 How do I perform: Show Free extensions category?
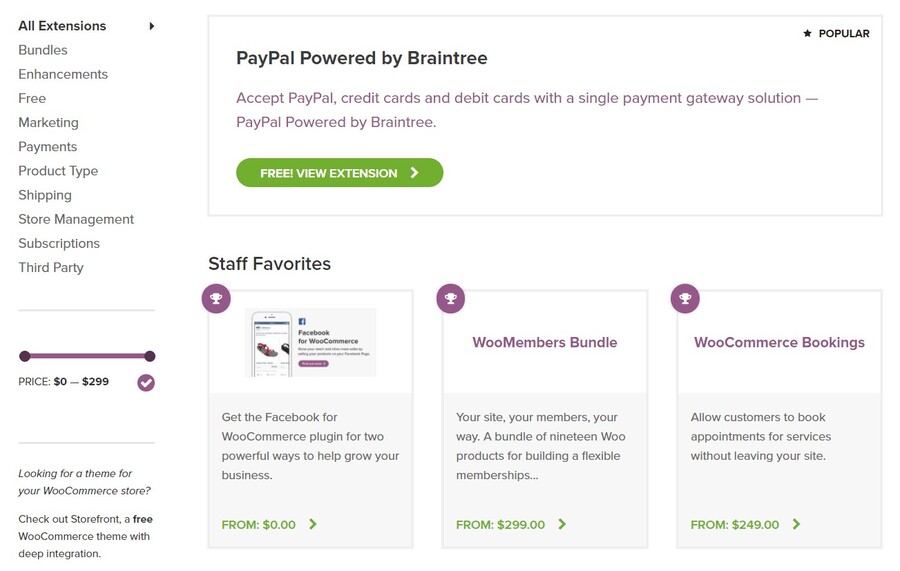[x=32, y=98]
